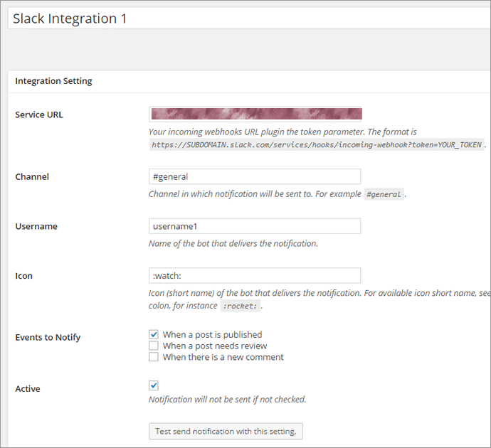
Task: Click 'Your incoming webhooks URL' description text
Action: [x=283, y=132]
